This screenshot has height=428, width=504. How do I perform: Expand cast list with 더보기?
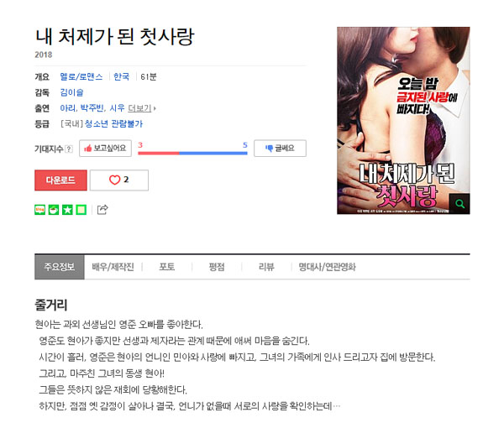click(142, 108)
